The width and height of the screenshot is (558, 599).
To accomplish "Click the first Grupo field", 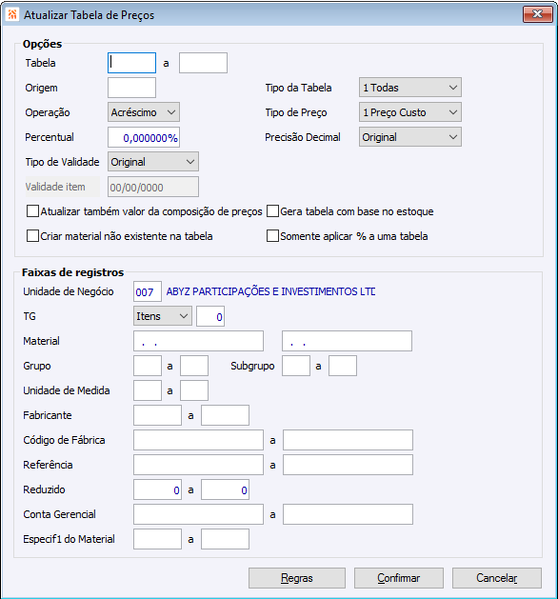I will (x=147, y=366).
